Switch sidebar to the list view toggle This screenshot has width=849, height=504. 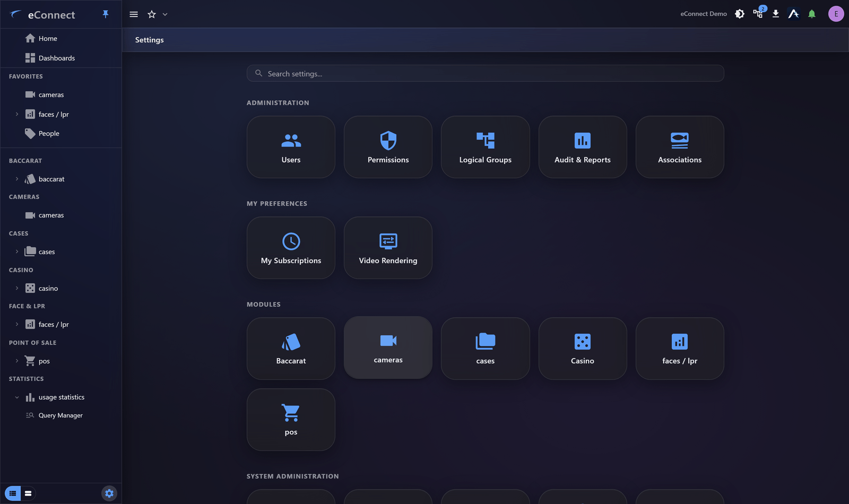(13, 493)
